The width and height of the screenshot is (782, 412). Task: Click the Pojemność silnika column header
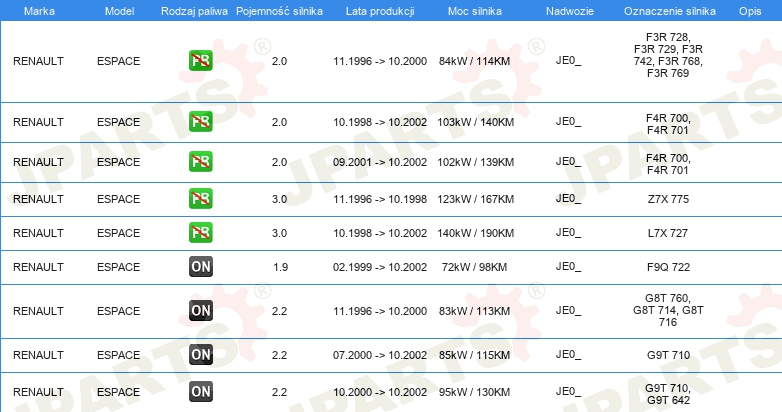pos(279,11)
